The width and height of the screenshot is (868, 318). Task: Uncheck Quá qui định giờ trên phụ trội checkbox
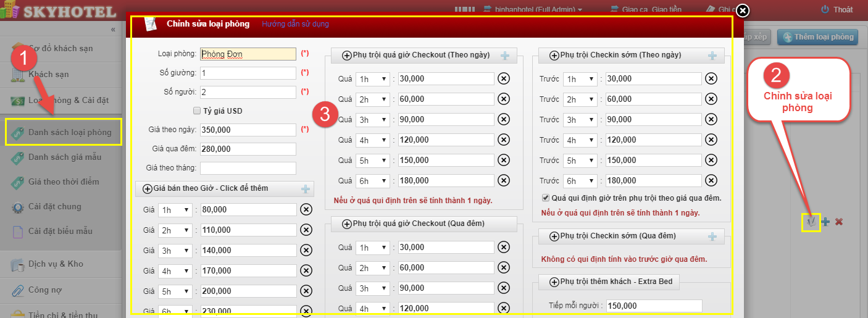click(x=545, y=198)
